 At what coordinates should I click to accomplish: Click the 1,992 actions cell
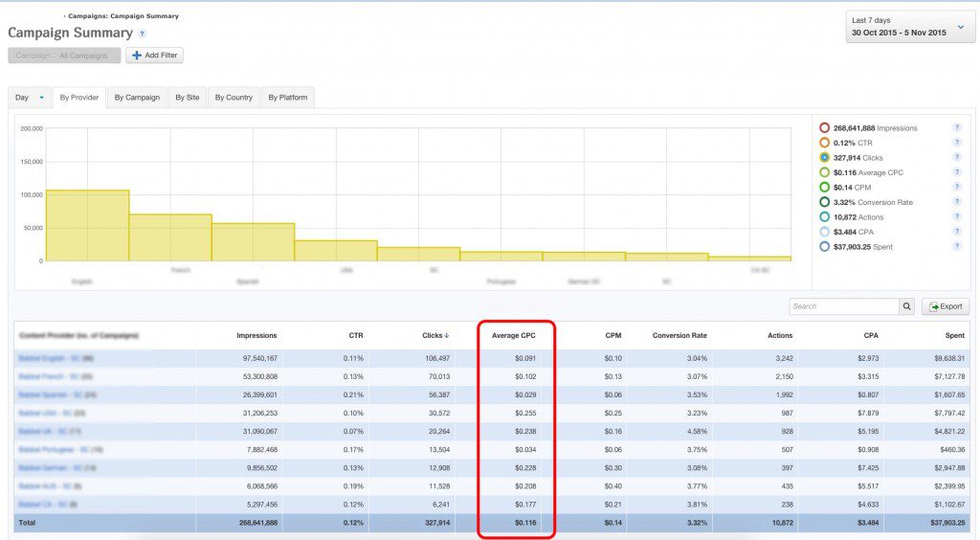[785, 395]
